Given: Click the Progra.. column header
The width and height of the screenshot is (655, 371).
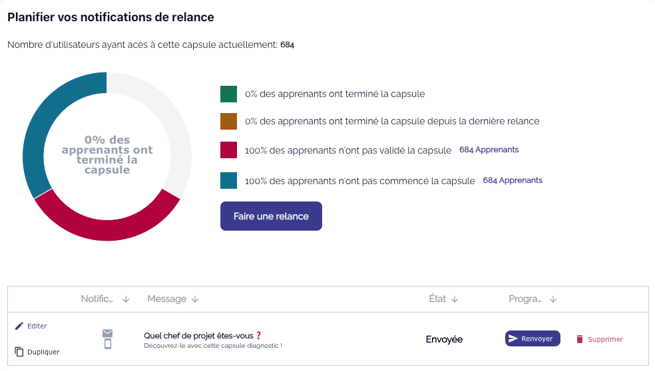Looking at the screenshot, I should tap(525, 299).
